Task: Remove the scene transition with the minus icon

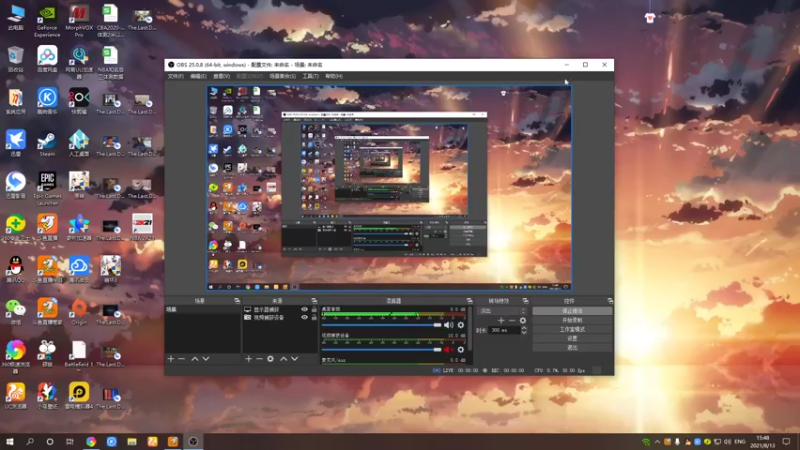Action: (512, 320)
